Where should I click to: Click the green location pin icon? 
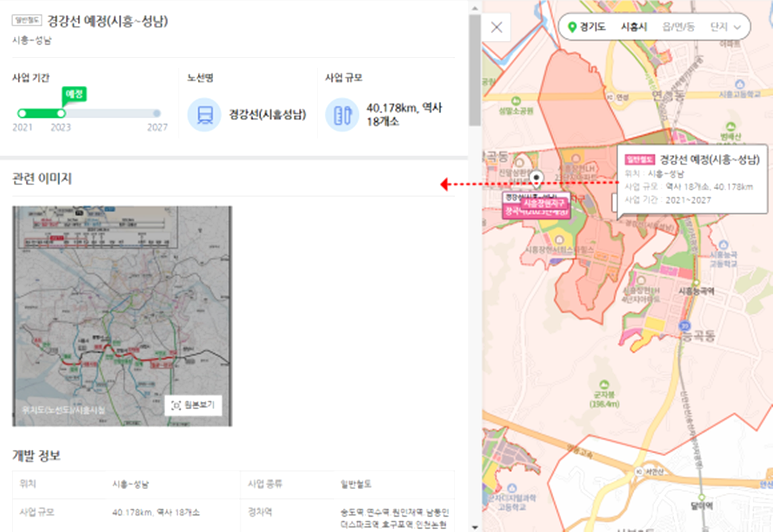[572, 27]
